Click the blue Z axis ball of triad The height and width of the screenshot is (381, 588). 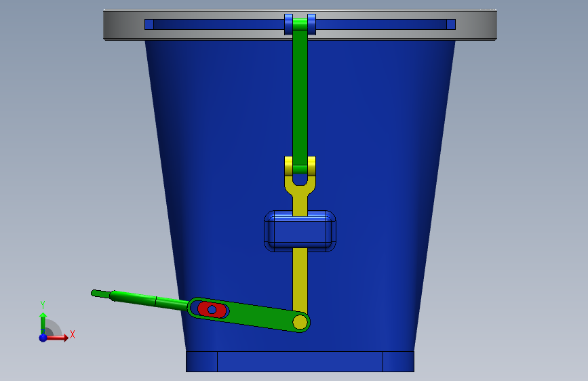pos(43,338)
